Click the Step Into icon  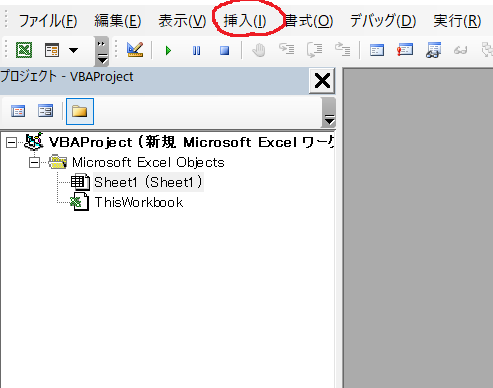point(286,50)
